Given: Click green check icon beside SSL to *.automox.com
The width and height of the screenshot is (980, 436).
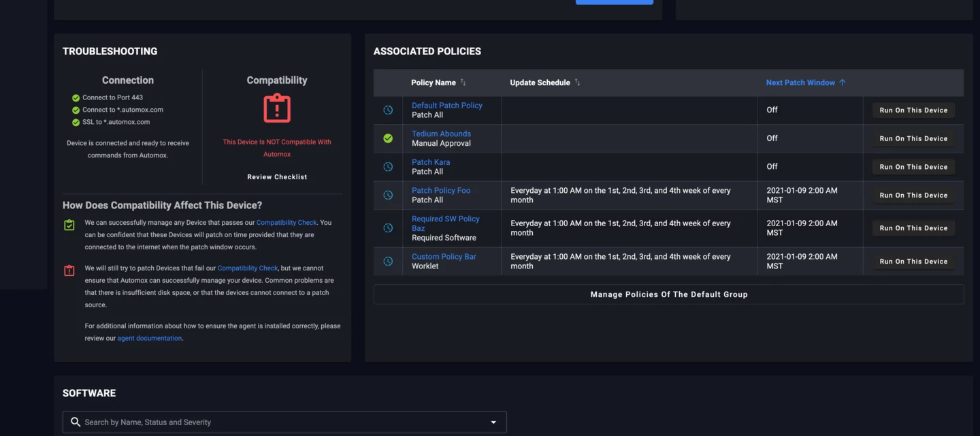Looking at the screenshot, I should (x=76, y=122).
